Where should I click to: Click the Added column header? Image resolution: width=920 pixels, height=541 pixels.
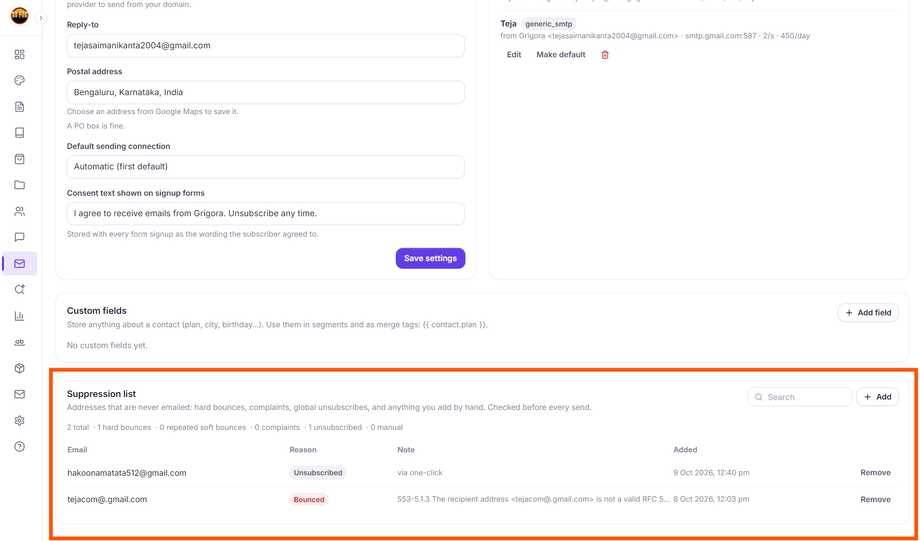coord(685,449)
